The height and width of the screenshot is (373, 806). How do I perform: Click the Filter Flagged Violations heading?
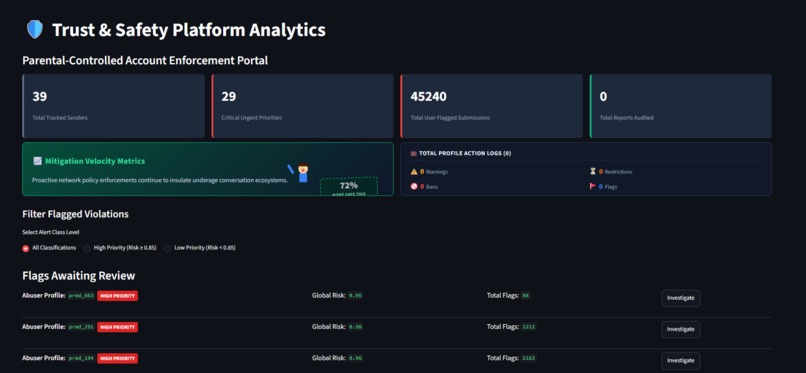(76, 214)
